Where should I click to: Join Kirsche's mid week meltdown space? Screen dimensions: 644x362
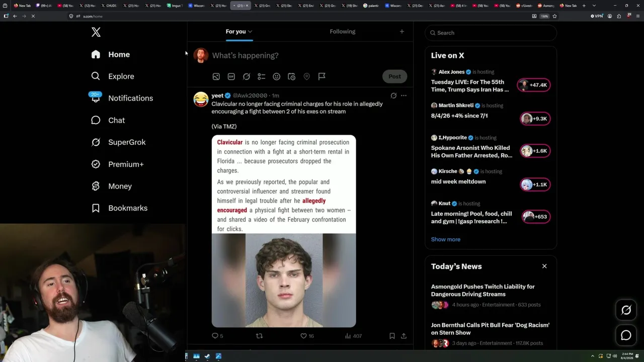point(535,185)
